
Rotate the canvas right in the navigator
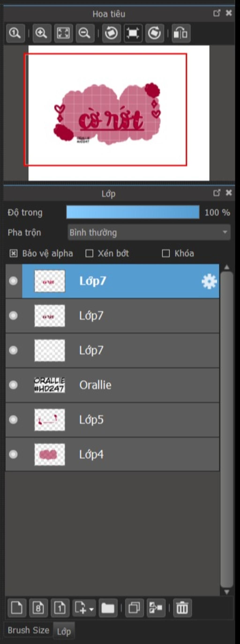154,33
